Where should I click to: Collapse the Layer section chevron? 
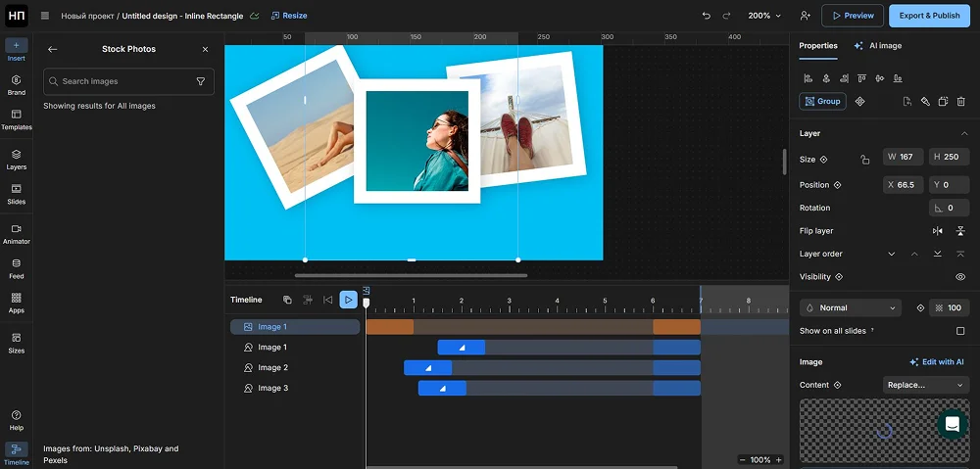click(x=963, y=133)
